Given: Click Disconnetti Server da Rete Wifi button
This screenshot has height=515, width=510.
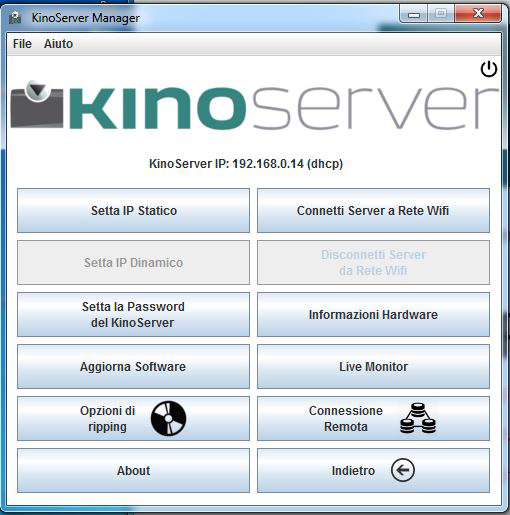Looking at the screenshot, I should click(373, 262).
